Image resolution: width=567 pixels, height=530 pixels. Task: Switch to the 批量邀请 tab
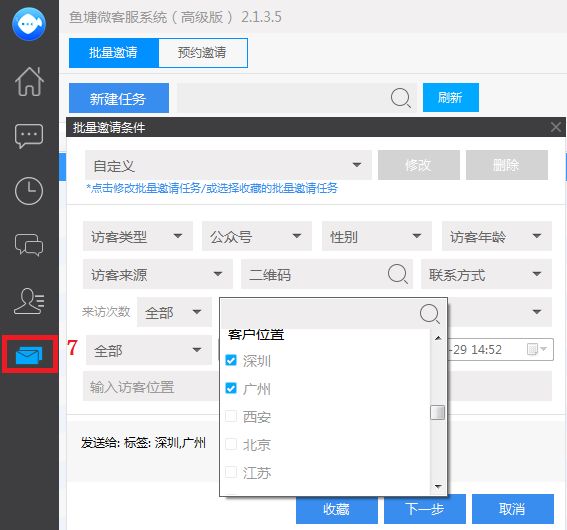tap(114, 53)
